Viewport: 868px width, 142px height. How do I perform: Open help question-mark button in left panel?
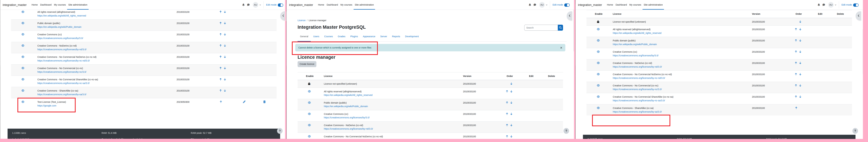coord(280,131)
